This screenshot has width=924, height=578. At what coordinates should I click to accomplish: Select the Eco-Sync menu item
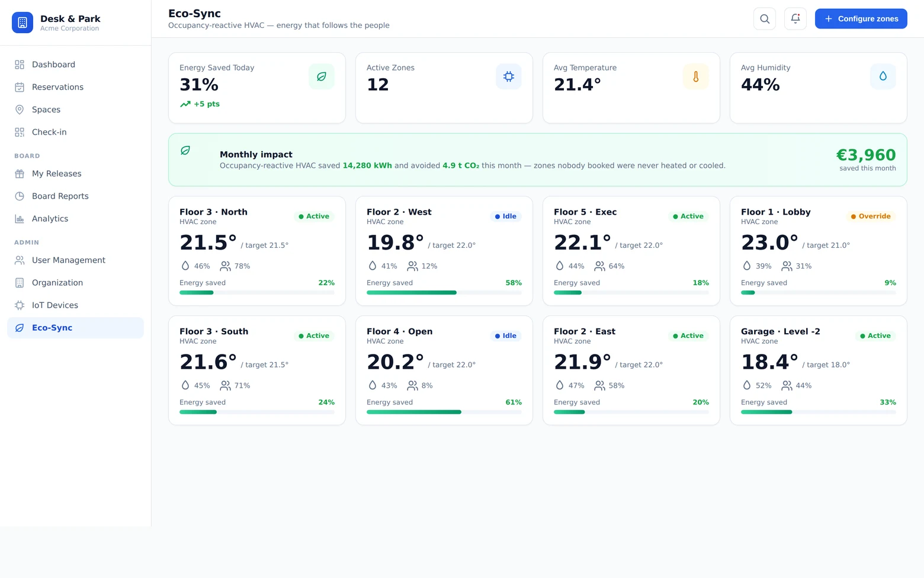coord(75,328)
